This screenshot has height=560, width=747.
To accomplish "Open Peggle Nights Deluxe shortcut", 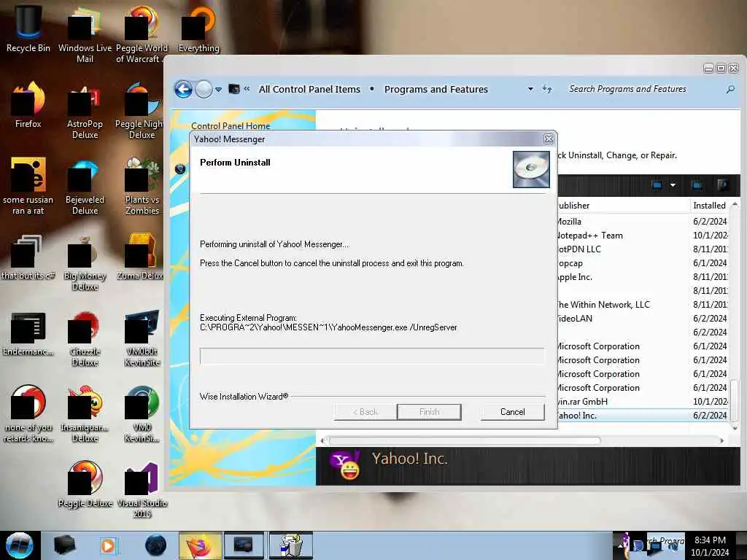I will 141,111.
